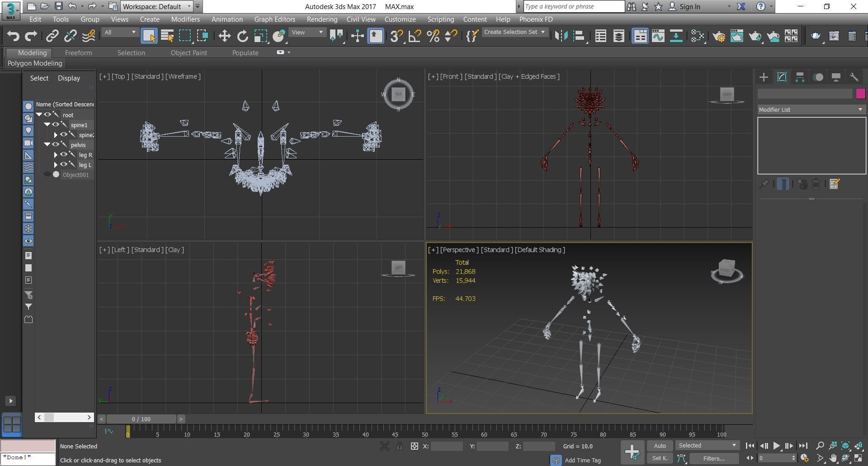Screen dimensions: 868x466
Task: Open Curve Editor icon
Action: tap(658, 36)
